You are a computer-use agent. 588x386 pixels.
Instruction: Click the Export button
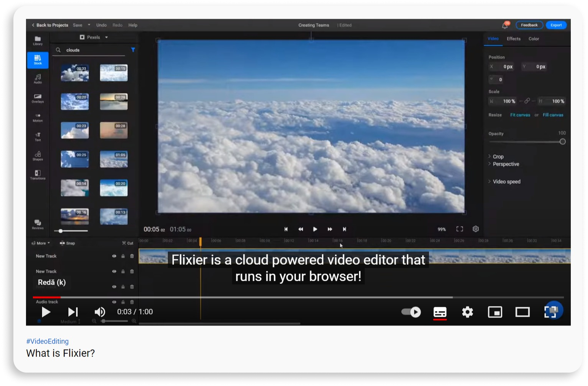pos(556,25)
